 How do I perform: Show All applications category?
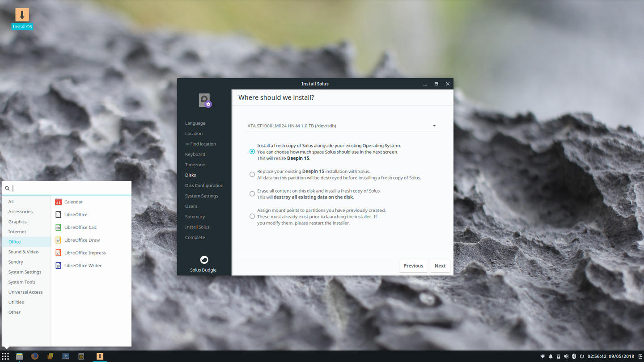click(x=26, y=202)
